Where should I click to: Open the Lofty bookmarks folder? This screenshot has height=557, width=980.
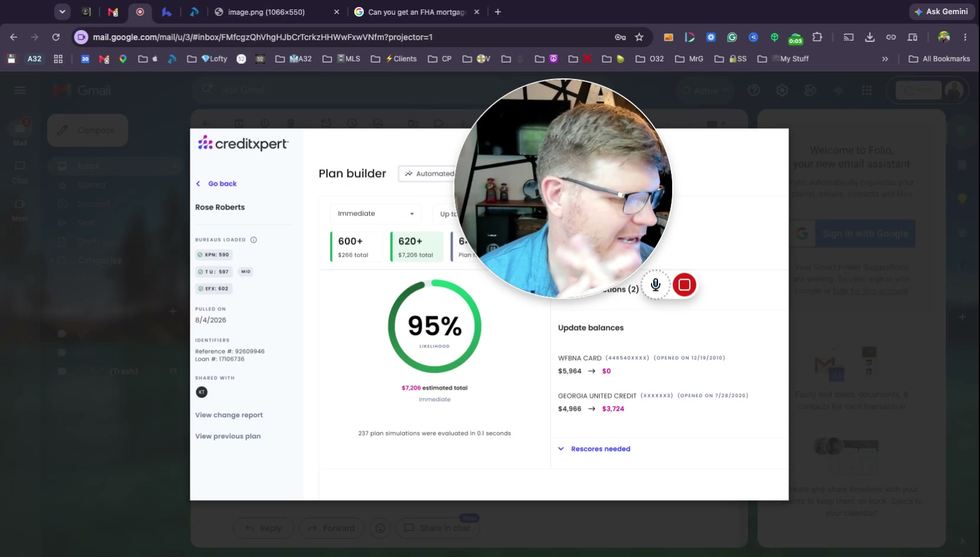click(x=207, y=59)
